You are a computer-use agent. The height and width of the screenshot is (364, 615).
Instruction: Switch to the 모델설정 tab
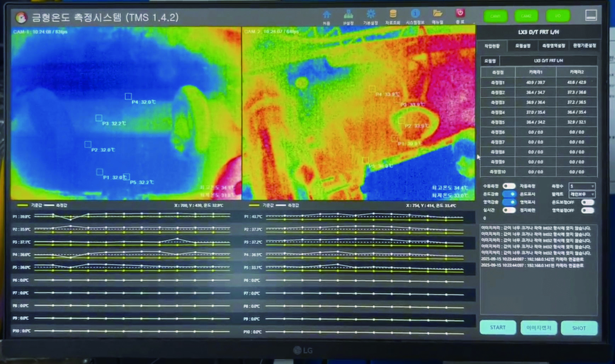[523, 46]
